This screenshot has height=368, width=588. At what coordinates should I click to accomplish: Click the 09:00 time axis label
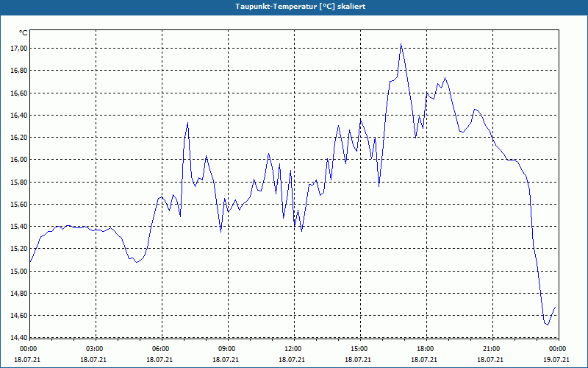point(227,349)
